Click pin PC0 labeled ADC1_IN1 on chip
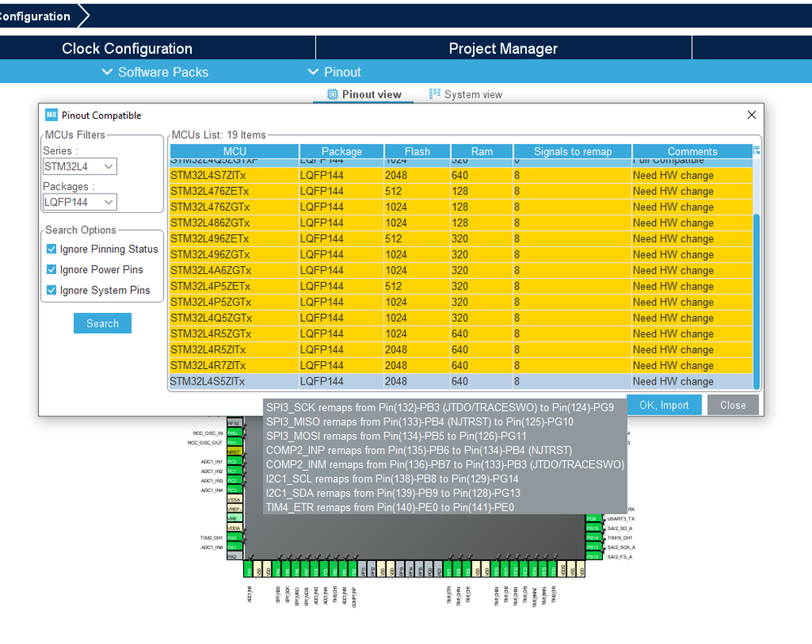This screenshot has height=644, width=812. [235, 461]
